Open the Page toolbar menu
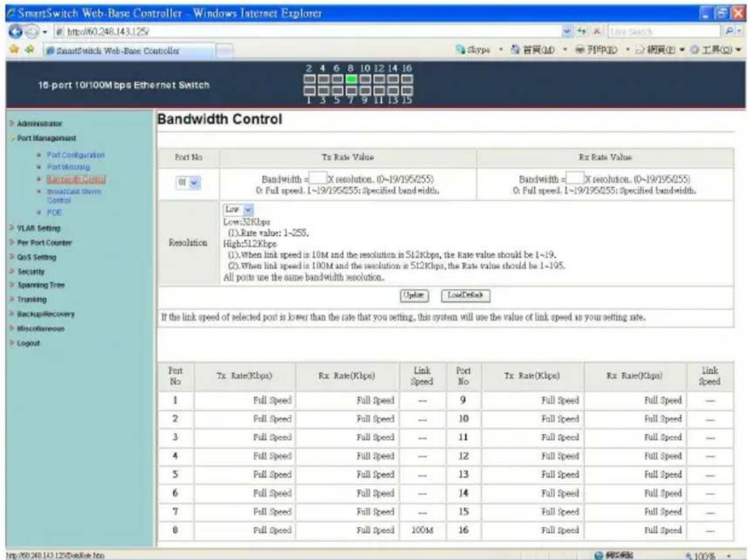The height and width of the screenshot is (560, 749). pyautogui.click(x=660, y=50)
